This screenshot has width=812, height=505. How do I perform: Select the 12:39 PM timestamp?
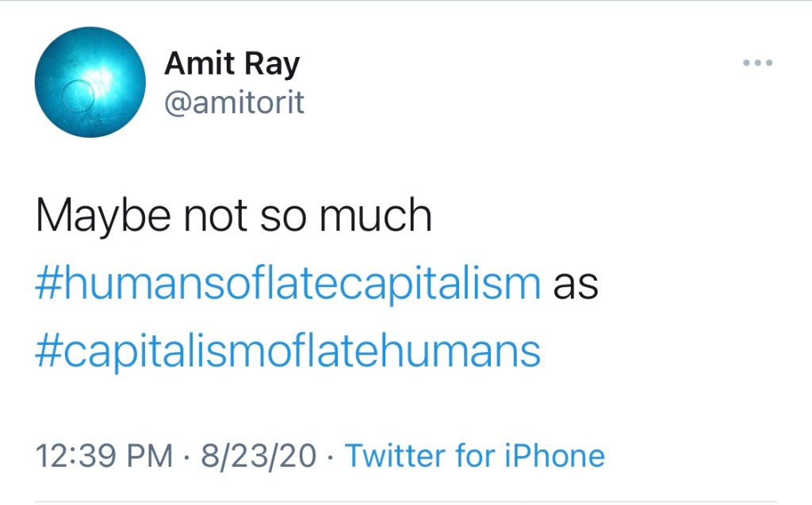104,456
